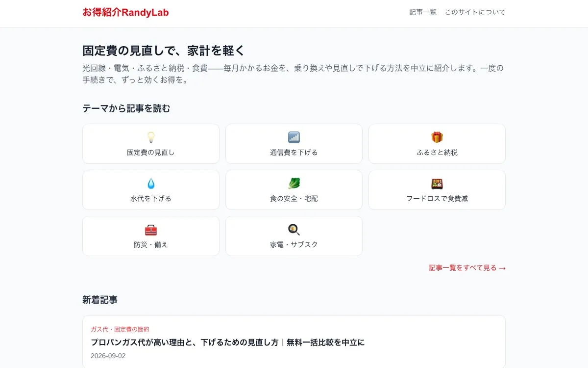Click the light bulb icon for 固定費の見直し
The width and height of the screenshot is (588, 368).
[151, 137]
